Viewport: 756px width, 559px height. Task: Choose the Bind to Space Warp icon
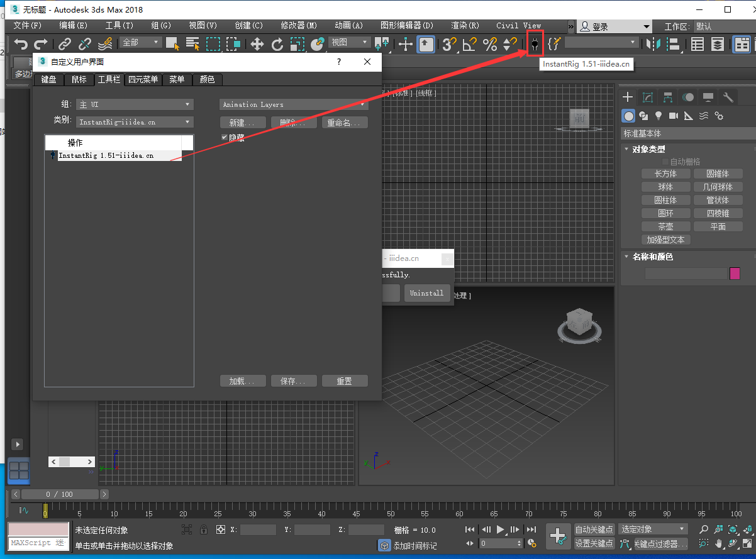pyautogui.click(x=105, y=44)
